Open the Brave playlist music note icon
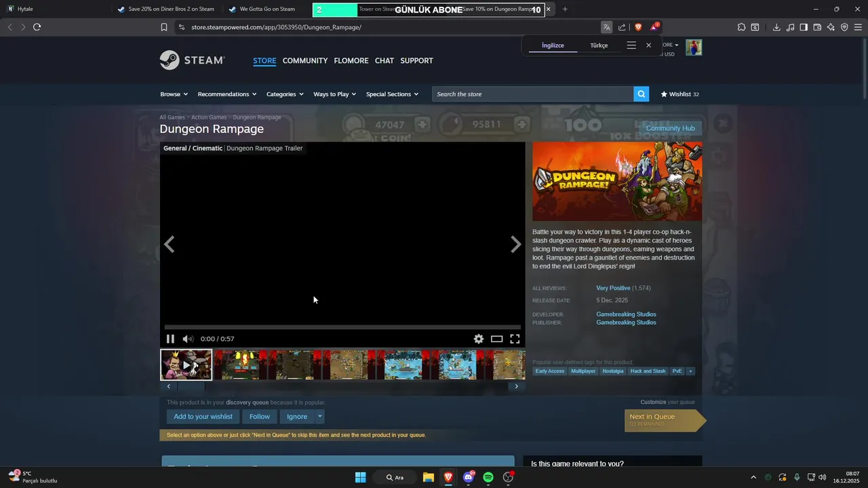This screenshot has height=488, width=868. [x=790, y=27]
